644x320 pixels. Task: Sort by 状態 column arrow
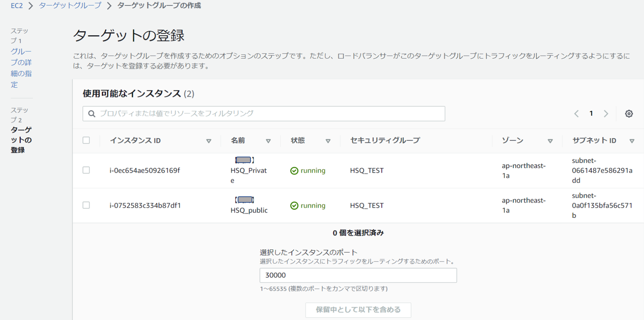point(328,141)
